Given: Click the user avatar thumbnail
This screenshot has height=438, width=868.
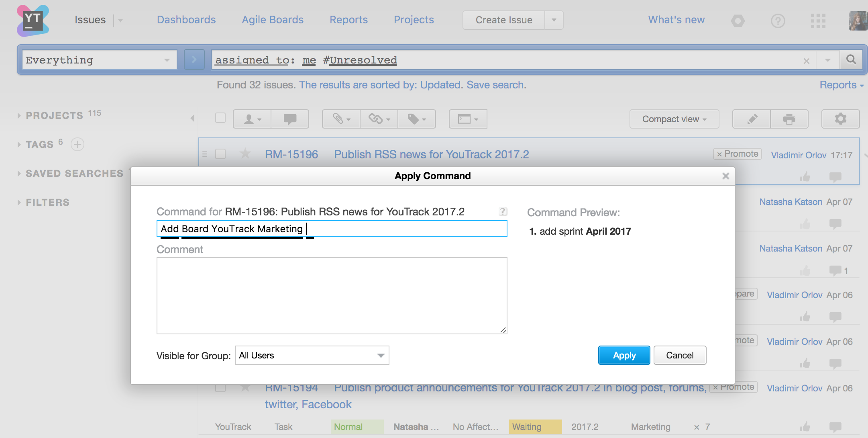Looking at the screenshot, I should coord(858,20).
